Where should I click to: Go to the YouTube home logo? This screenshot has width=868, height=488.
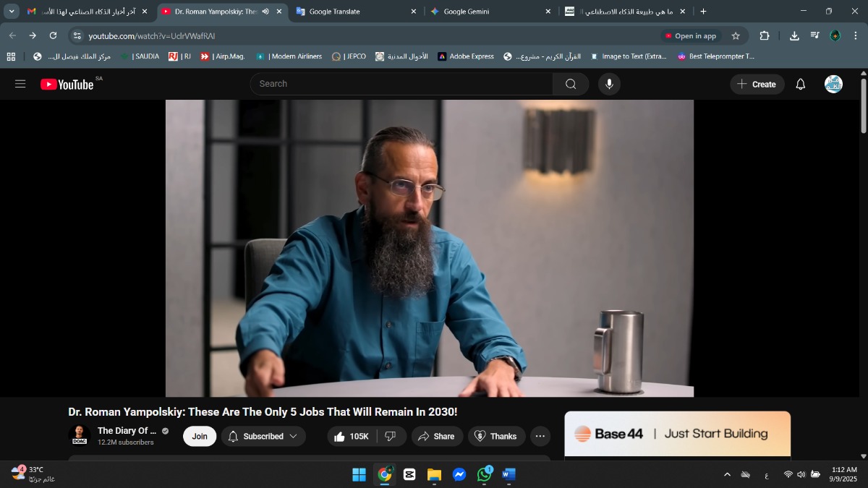(x=67, y=85)
